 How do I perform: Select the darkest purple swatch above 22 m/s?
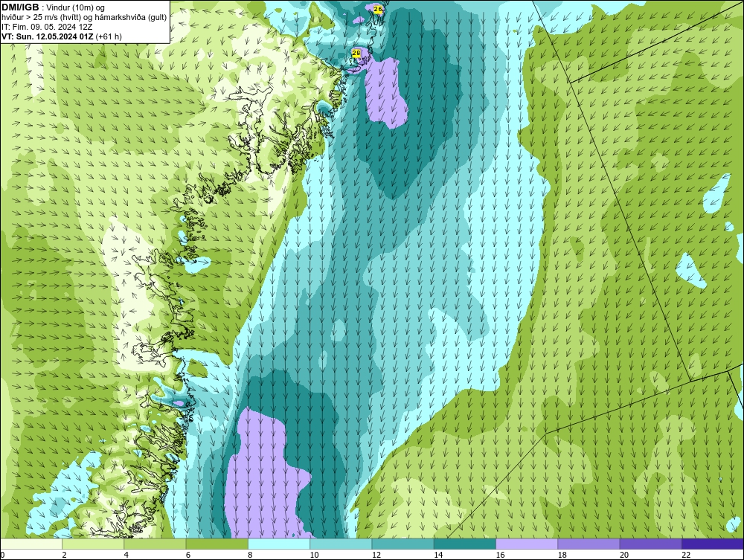pyautogui.click(x=713, y=544)
